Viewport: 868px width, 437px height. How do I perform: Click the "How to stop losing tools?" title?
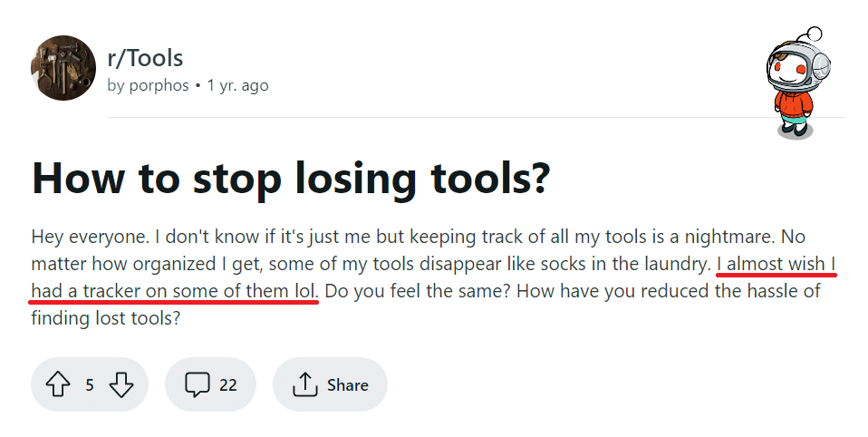(291, 179)
